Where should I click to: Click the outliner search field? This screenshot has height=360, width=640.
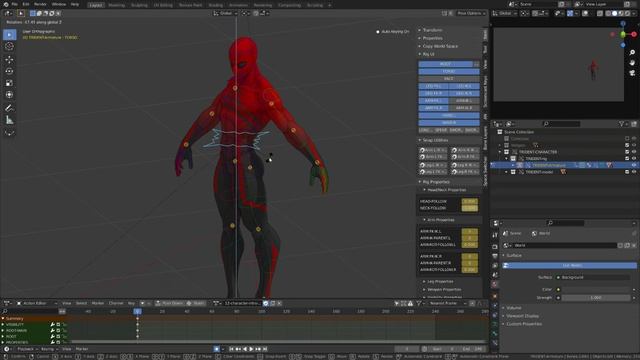(x=561, y=124)
